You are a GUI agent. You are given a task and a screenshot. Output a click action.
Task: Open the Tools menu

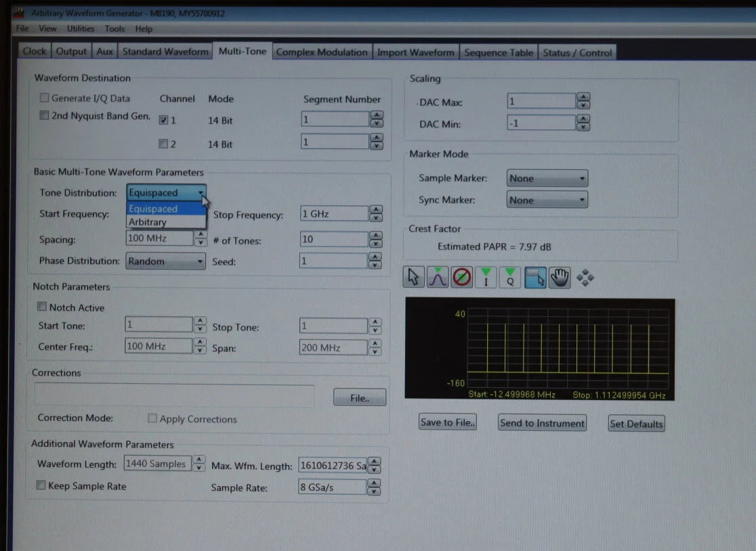coord(114,28)
